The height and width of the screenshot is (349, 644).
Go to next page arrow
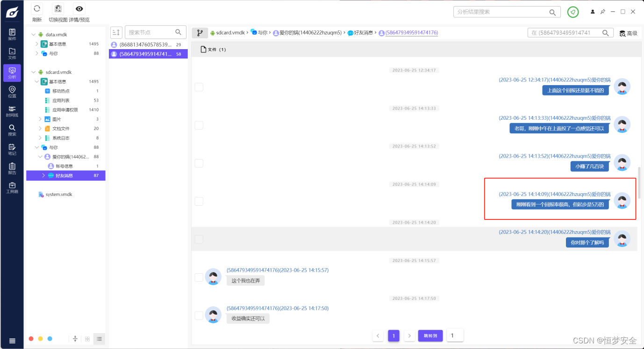tap(409, 335)
